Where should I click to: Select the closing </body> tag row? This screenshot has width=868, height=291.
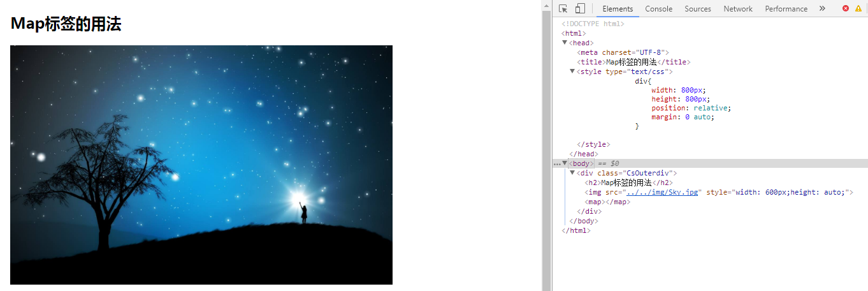[584, 221]
